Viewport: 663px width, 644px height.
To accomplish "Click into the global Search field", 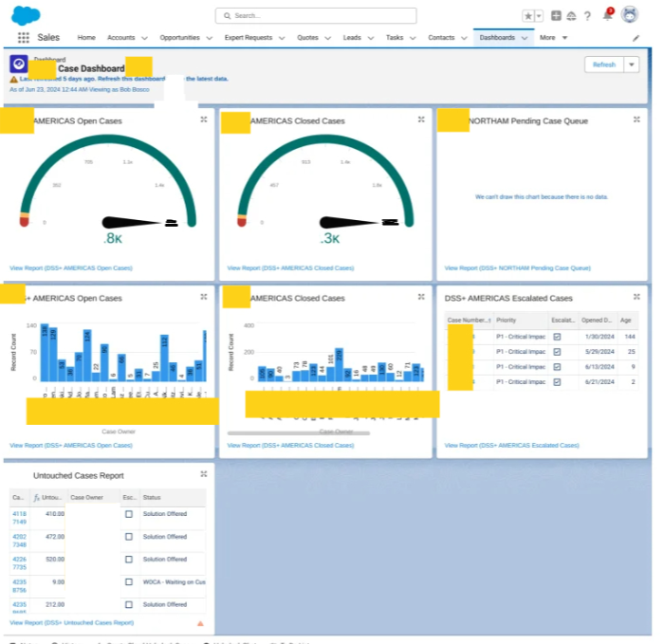I will click(x=316, y=16).
